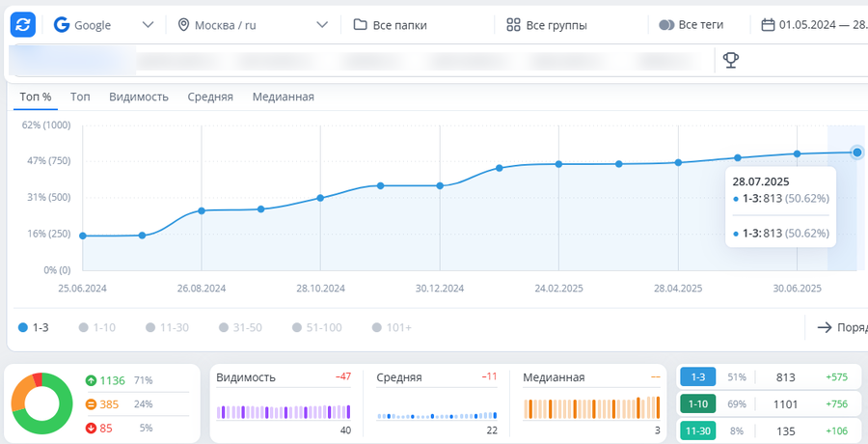Screen dimensions: 868x444
Task: Click the Все группы grid icon
Action: point(513,25)
